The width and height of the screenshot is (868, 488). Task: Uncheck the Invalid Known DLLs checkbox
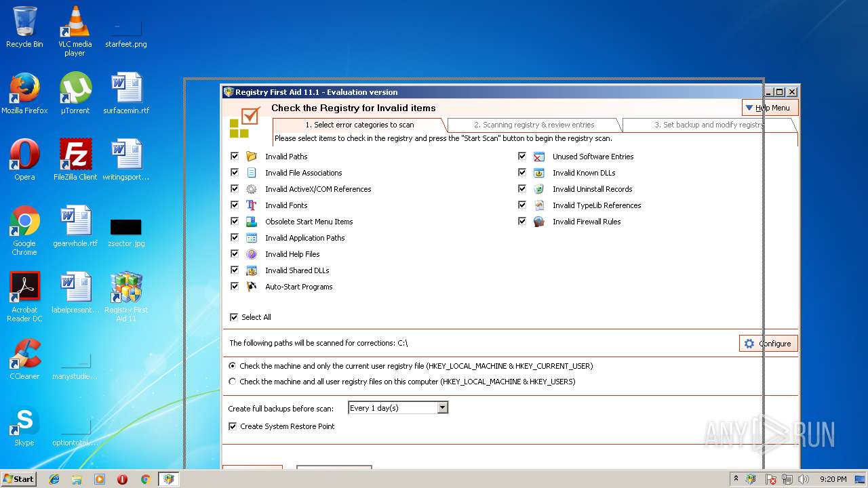(x=522, y=172)
